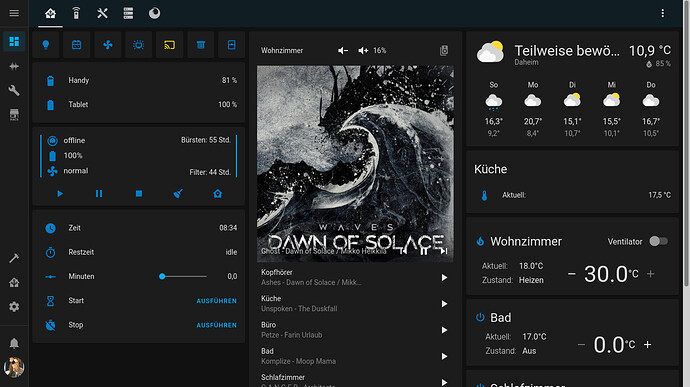Open the weather card cloud icon
This screenshot has height=387, width=690.
coord(490,52)
